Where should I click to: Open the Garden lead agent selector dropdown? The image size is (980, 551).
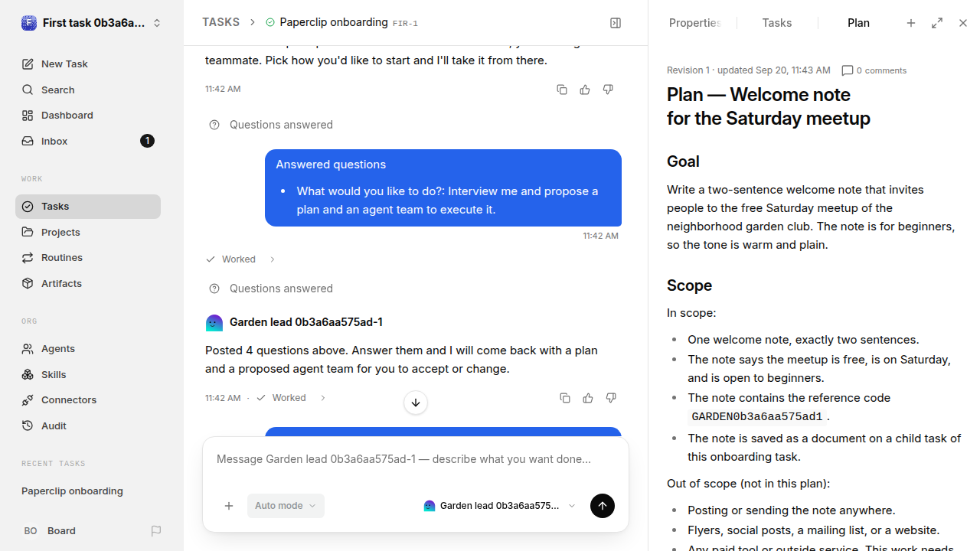pyautogui.click(x=499, y=506)
